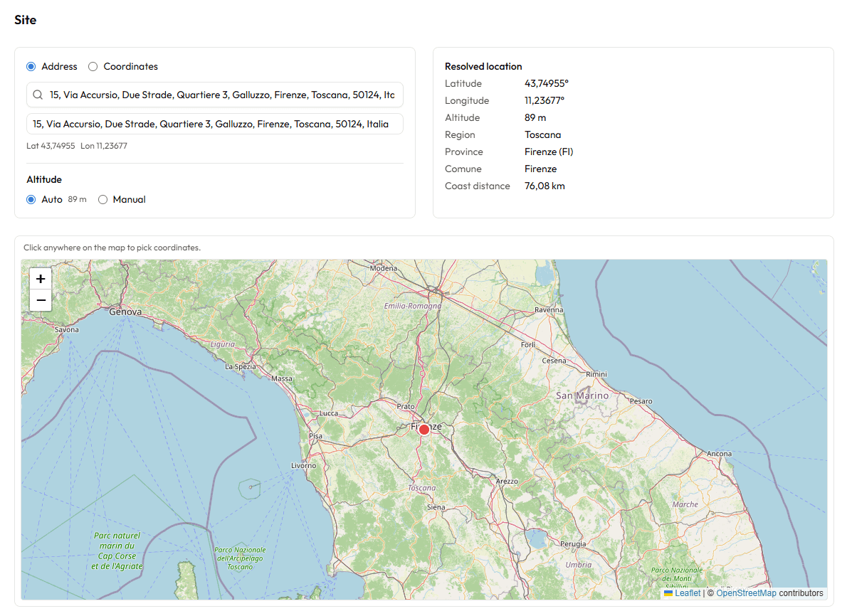This screenshot has width=847, height=616.
Task: Click the Altitude value 89 m
Action: pyautogui.click(x=535, y=117)
